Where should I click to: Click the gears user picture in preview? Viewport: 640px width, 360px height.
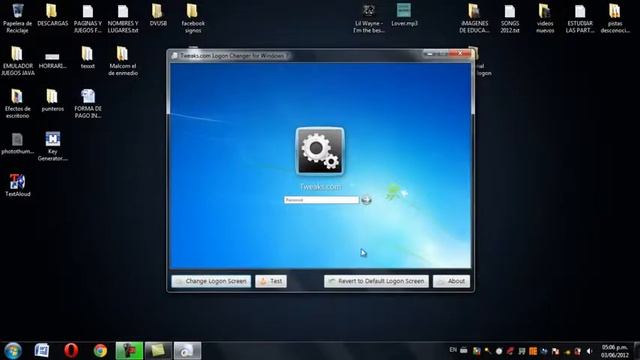320,151
